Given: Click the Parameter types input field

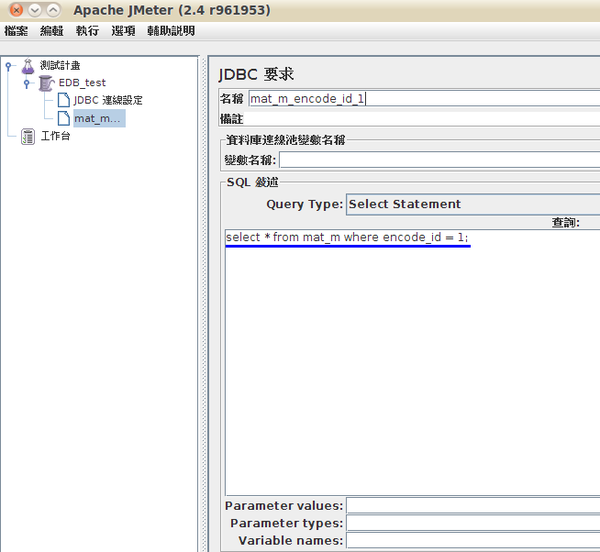Looking at the screenshot, I should (473, 523).
